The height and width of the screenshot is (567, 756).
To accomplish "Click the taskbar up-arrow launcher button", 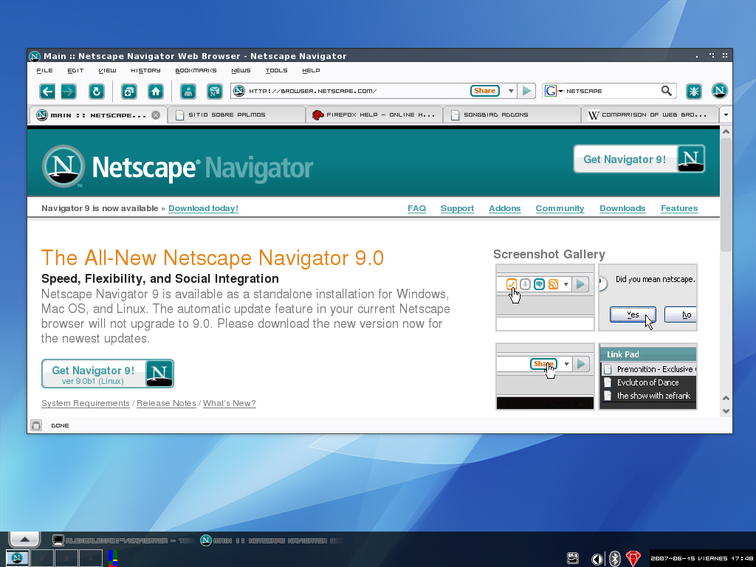I will [x=25, y=539].
